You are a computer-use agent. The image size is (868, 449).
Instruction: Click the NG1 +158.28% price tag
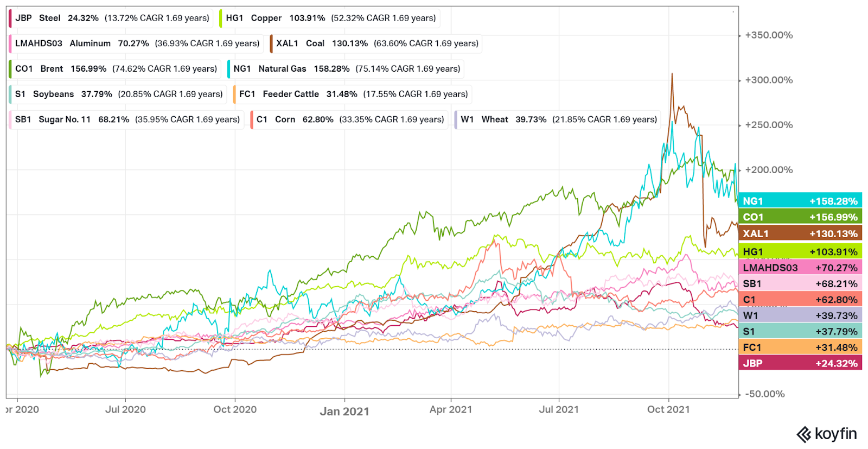[800, 201]
